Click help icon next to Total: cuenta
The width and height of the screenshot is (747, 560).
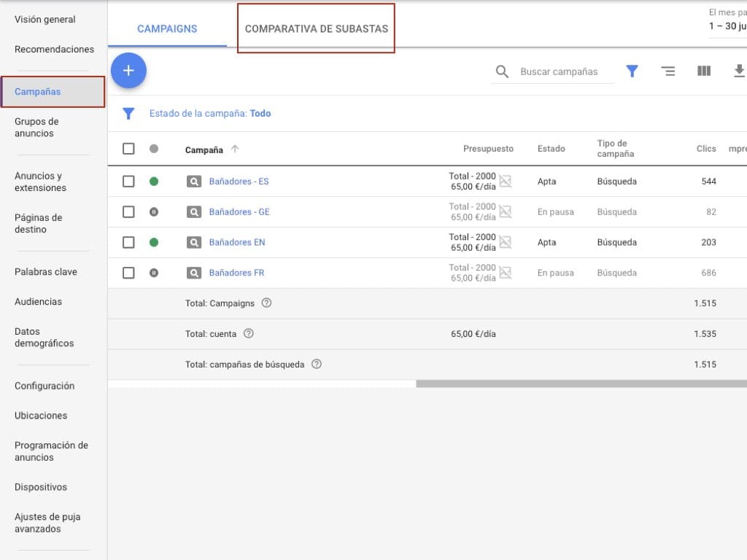(249, 333)
